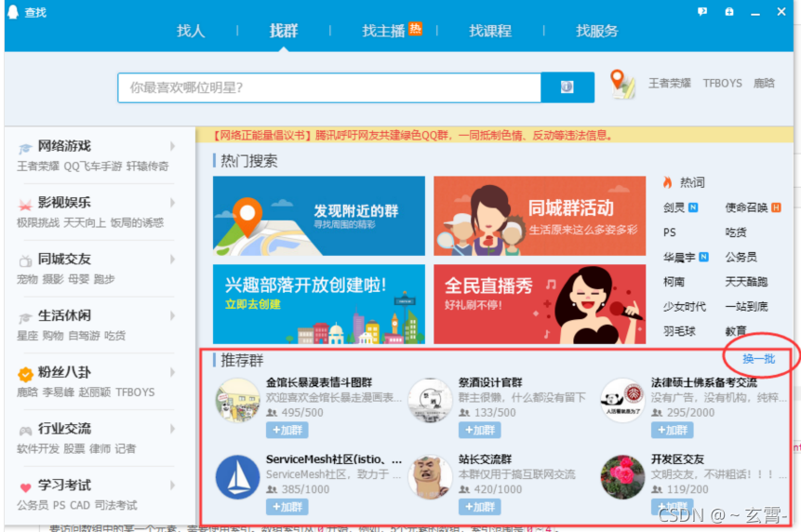Viewport: 801px width, 532px height.
Task: Click 换一批 to refresh recommended groups
Action: point(758,358)
